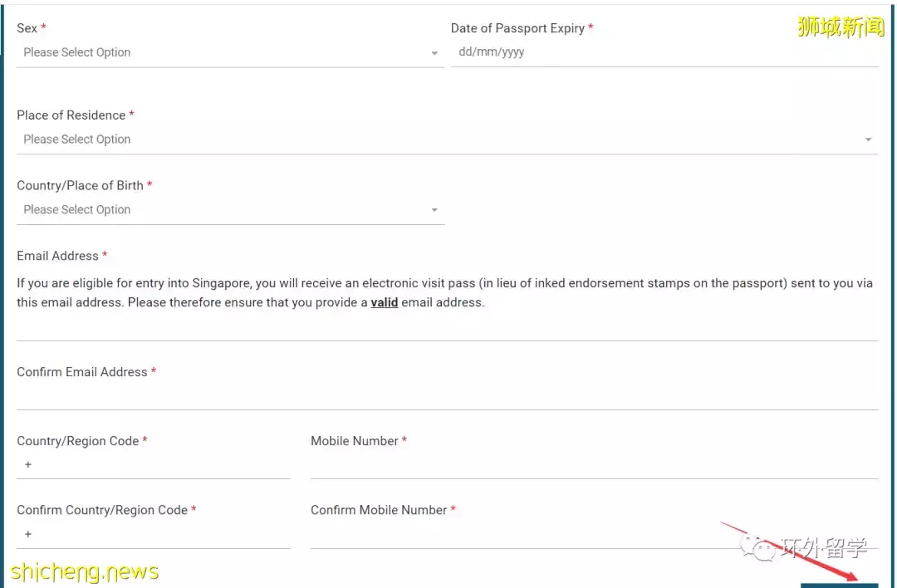Viewport: 897px width, 588px height.
Task: Click the underlined 'valid' word
Action: coord(384,302)
